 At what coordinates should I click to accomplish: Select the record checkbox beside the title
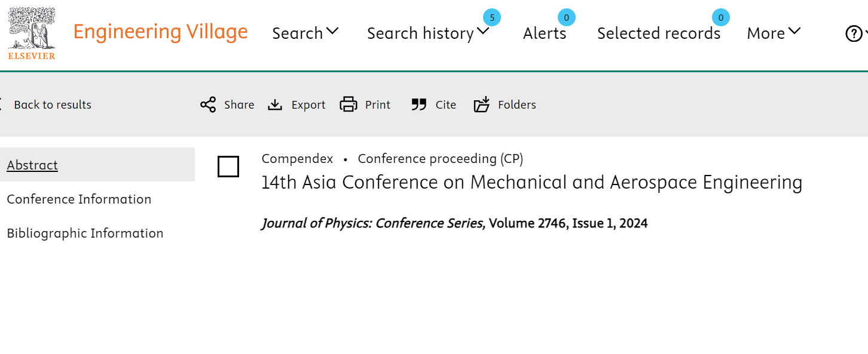point(228,167)
